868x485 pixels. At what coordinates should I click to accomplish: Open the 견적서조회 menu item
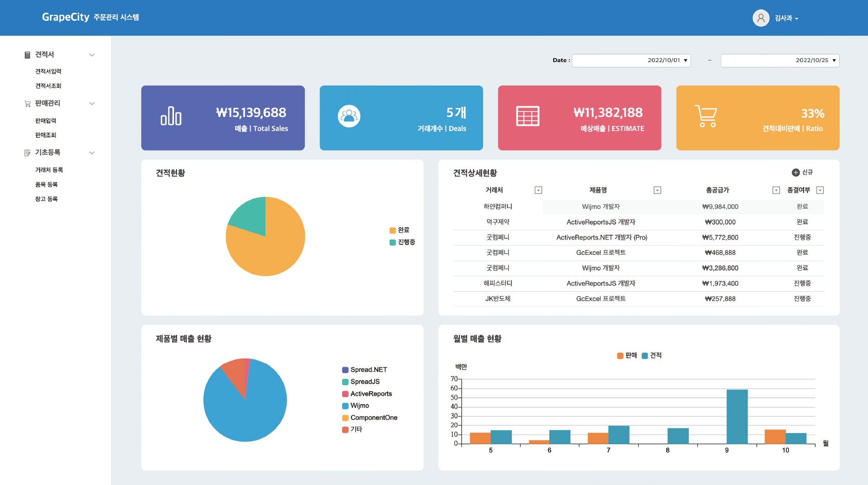[x=48, y=86]
